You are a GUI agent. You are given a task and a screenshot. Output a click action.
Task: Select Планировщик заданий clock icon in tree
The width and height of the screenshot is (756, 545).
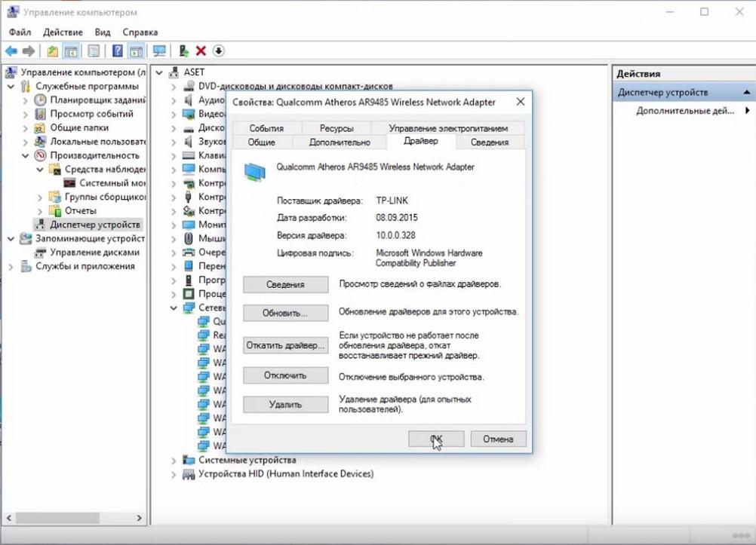41,100
